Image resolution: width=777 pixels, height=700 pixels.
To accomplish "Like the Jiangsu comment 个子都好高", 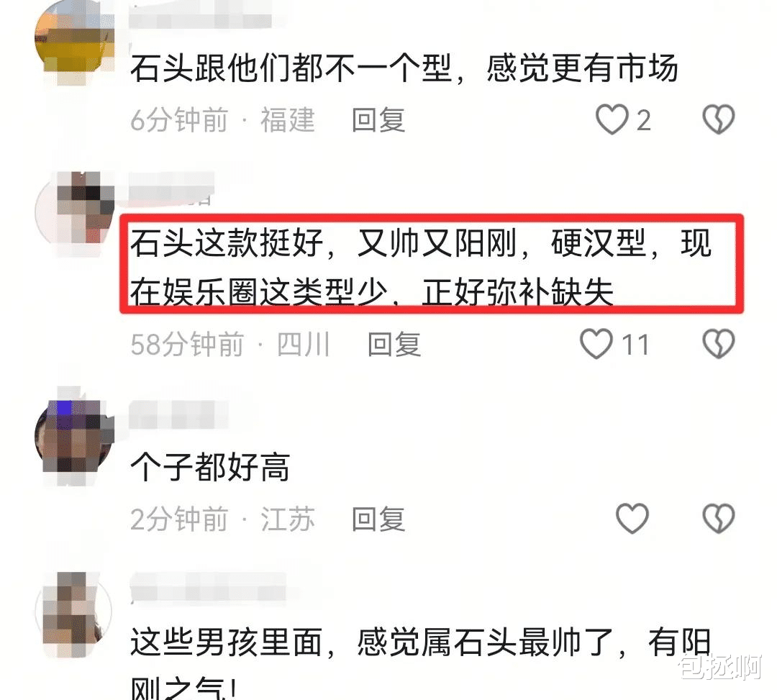I will [632, 518].
